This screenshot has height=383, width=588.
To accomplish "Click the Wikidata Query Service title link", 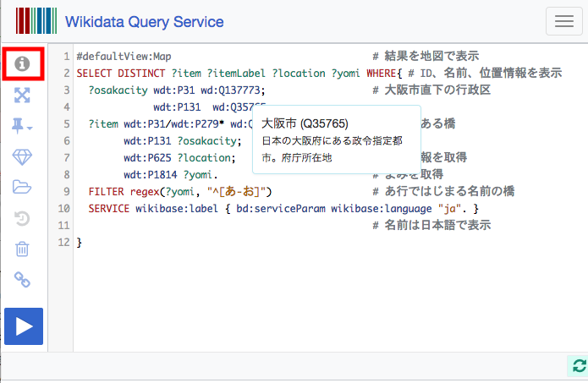I will point(145,22).
